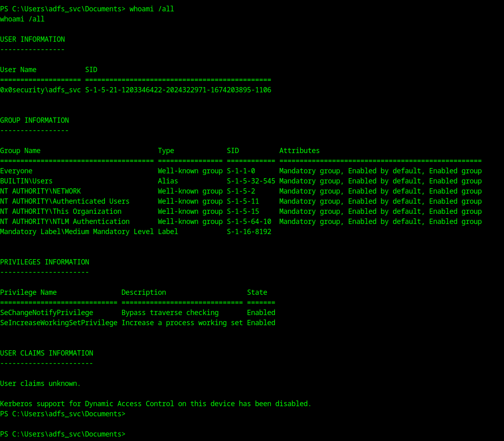Screen dimensions: 504x441
Task: Click NT AUTHORITY\NTLM Authentication entry
Action: (65, 222)
